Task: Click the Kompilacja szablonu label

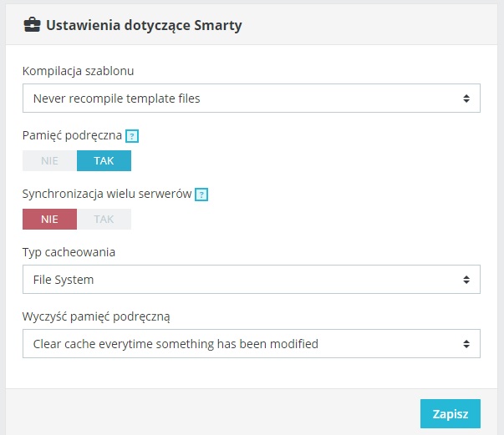Action: tap(78, 71)
